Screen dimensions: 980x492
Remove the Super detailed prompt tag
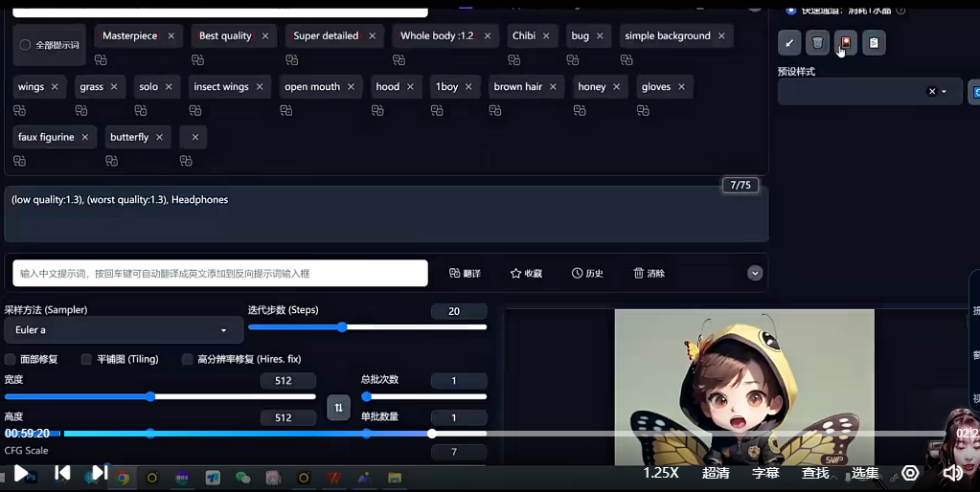pyautogui.click(x=373, y=36)
